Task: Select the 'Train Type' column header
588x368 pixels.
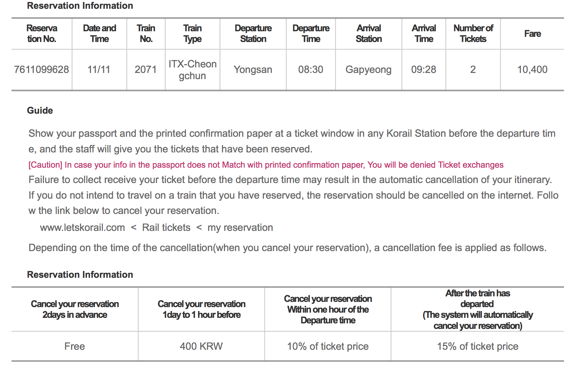Action: coord(192,34)
